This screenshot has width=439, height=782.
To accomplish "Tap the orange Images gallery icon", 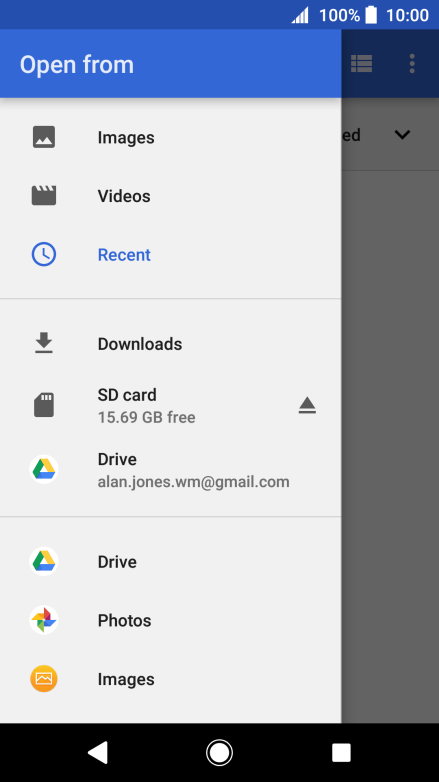I will [x=44, y=679].
